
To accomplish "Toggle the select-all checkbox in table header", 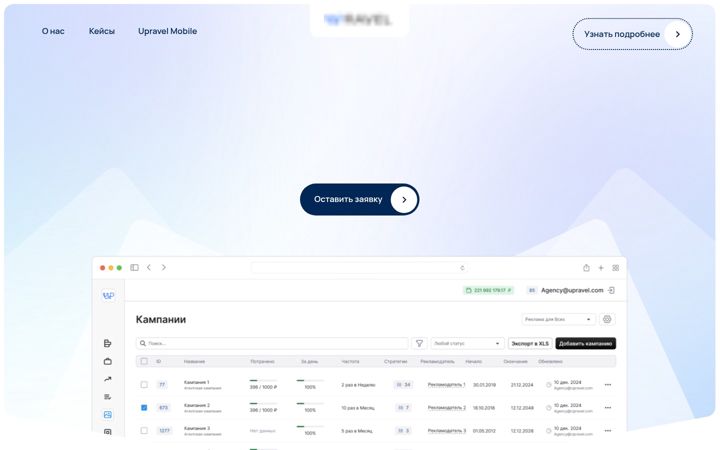I will click(x=144, y=361).
